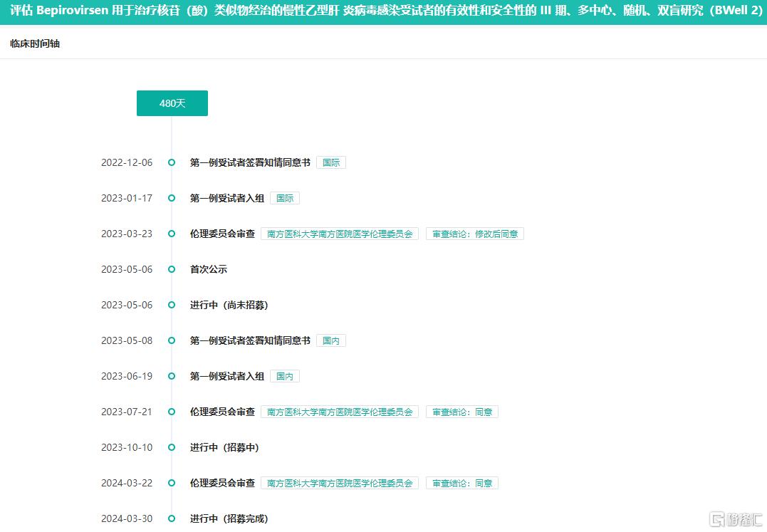Select the 临床时间轴 section tab
The image size is (767, 532).
point(35,43)
